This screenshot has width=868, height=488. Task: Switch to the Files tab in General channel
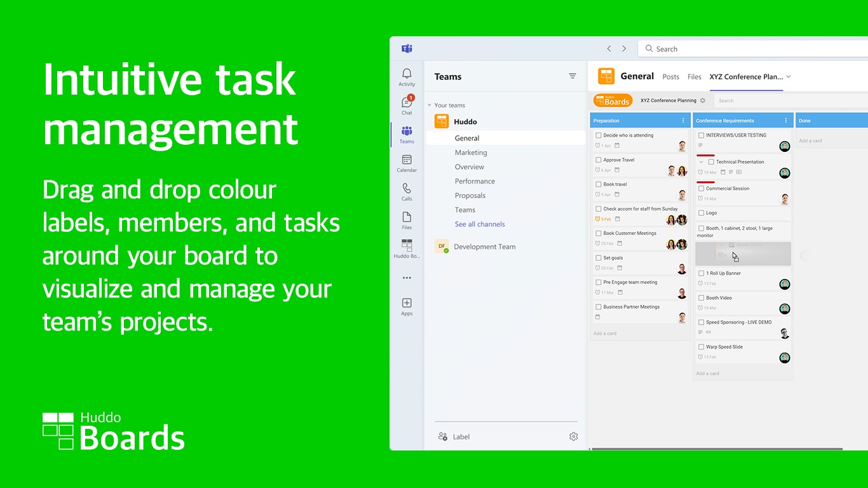click(695, 76)
